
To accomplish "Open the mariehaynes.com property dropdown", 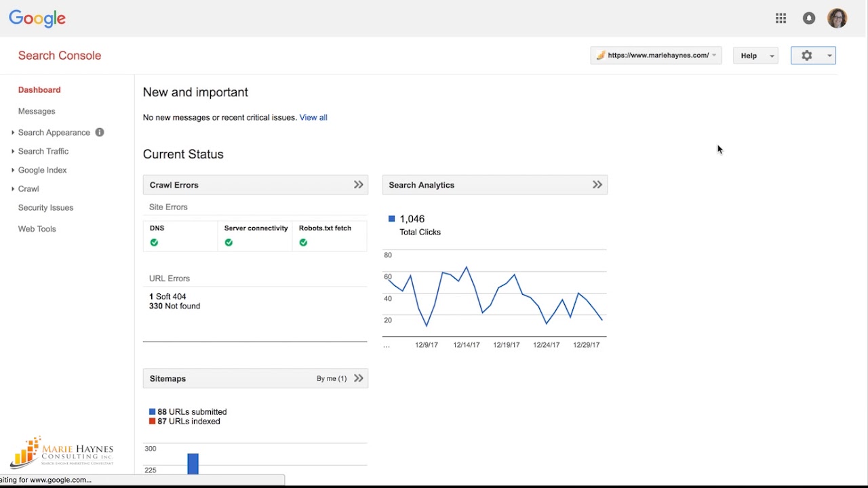I will (x=656, y=56).
